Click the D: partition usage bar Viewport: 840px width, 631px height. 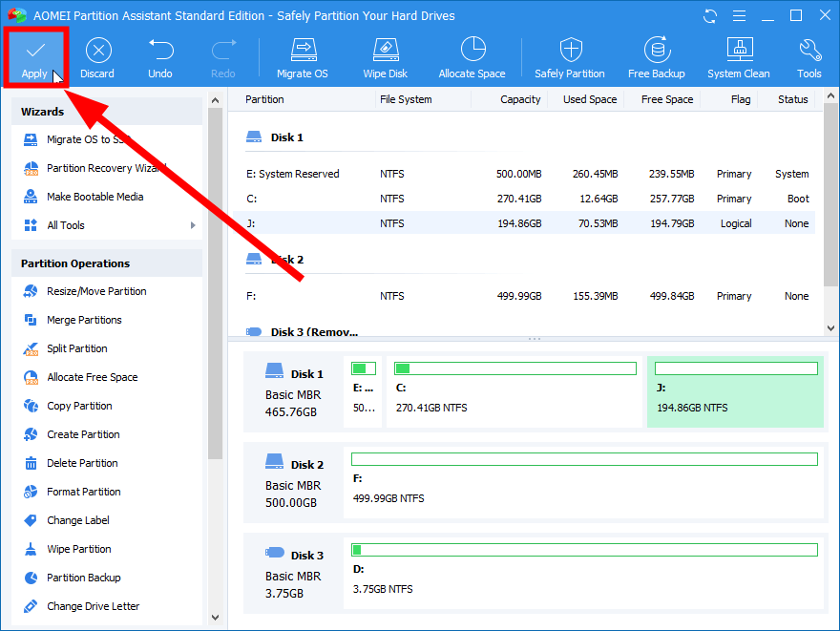(584, 550)
